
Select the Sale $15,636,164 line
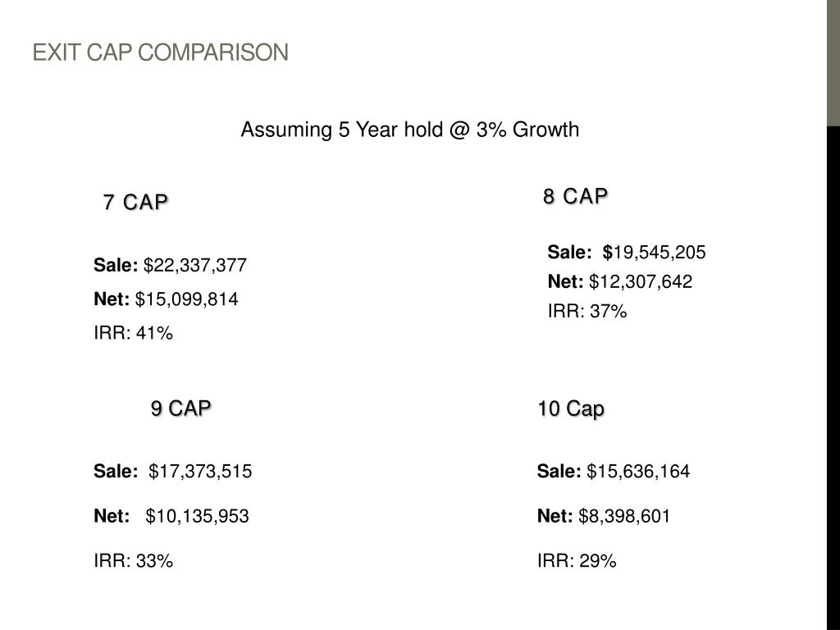pos(613,472)
